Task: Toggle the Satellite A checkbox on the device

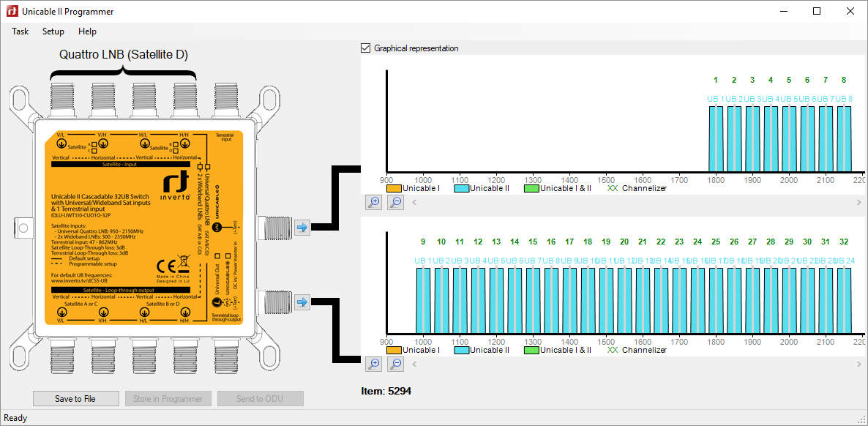Action: coord(94,145)
